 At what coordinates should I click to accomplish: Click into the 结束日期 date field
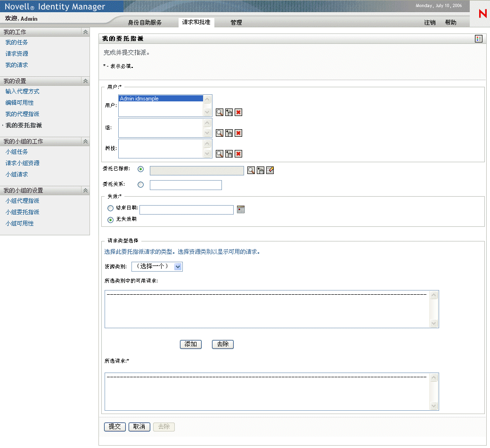[187, 209]
